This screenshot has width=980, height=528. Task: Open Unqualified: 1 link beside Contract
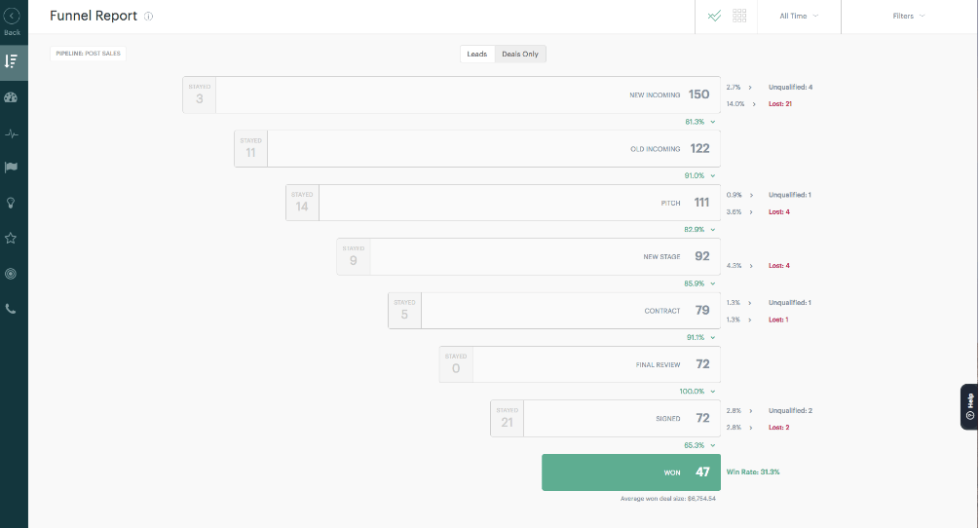coord(790,303)
